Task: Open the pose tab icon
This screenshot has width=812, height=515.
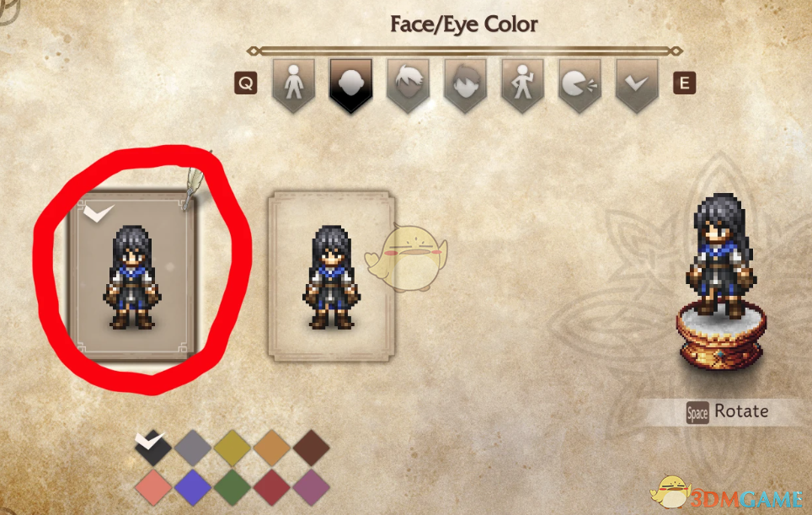Action: click(522, 84)
